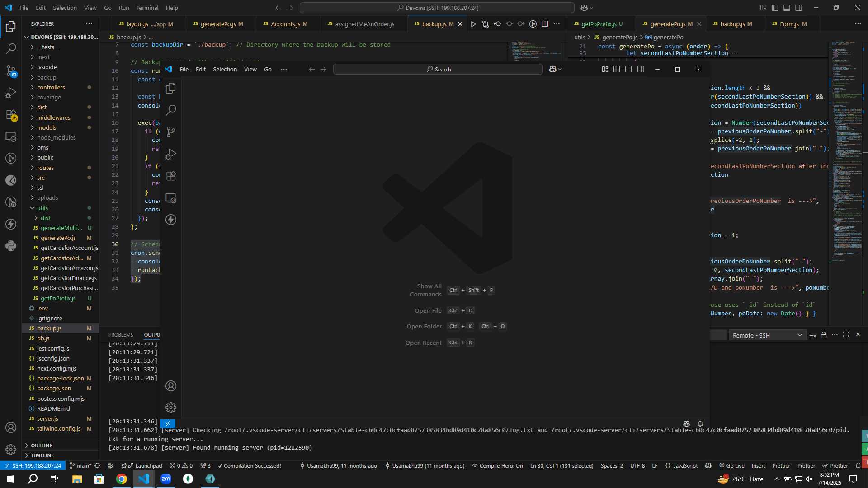Toggle secondary side bar in the Devoms window title bar
The image size is (868, 488).
point(799,8)
